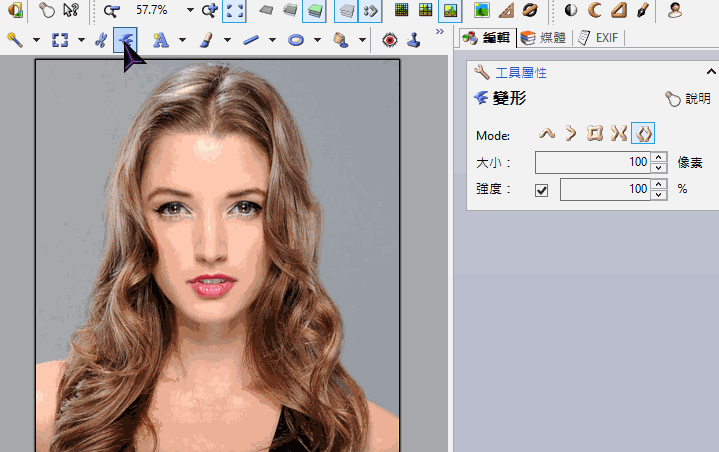Click the warp (變形) tool in toolbar
Screen dimensions: 719x452
click(x=125, y=41)
